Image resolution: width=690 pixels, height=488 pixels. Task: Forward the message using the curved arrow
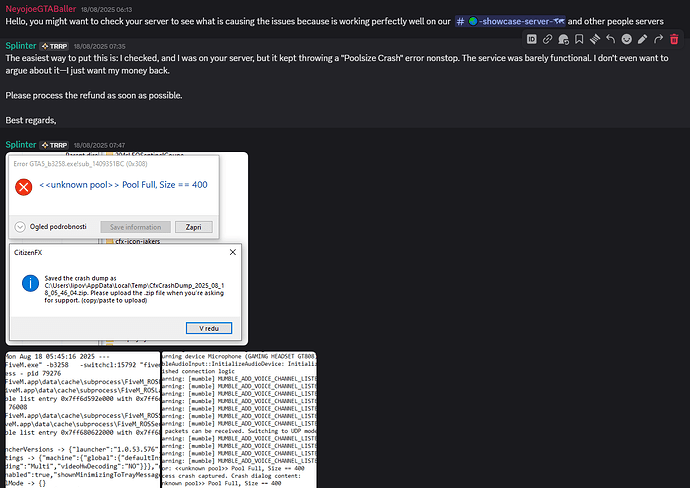click(658, 39)
